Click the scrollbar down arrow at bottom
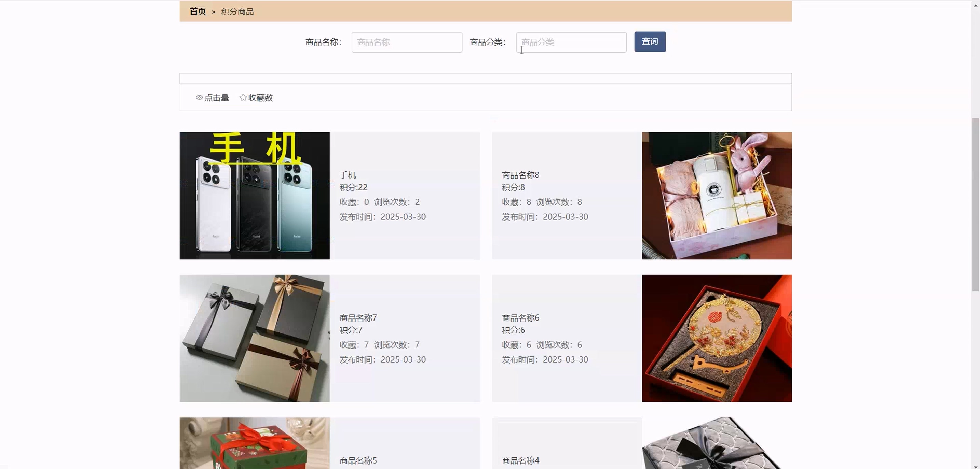Viewport: 980px width, 469px height. (x=975, y=466)
